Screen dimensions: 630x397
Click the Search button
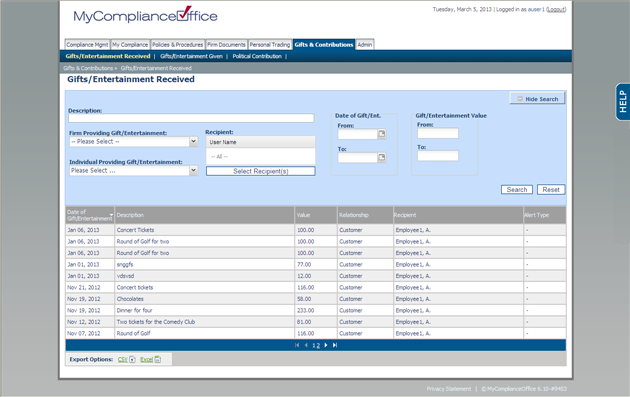pos(517,190)
